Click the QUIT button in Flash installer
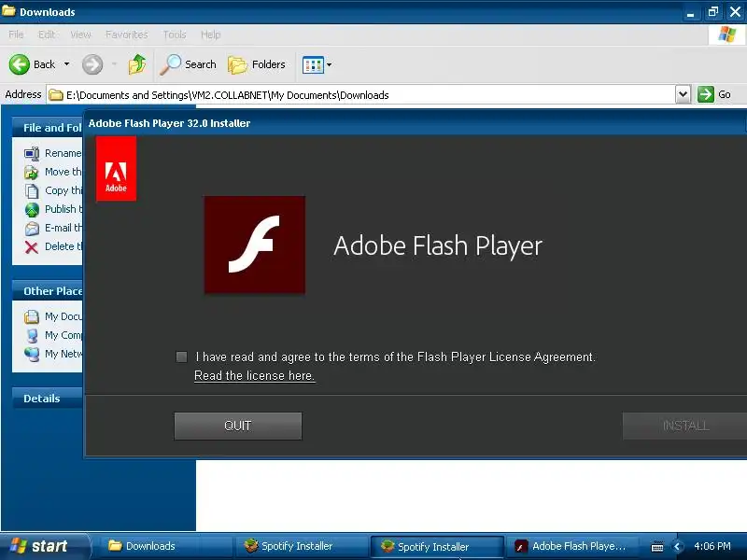This screenshot has height=560, width=747. (x=238, y=426)
